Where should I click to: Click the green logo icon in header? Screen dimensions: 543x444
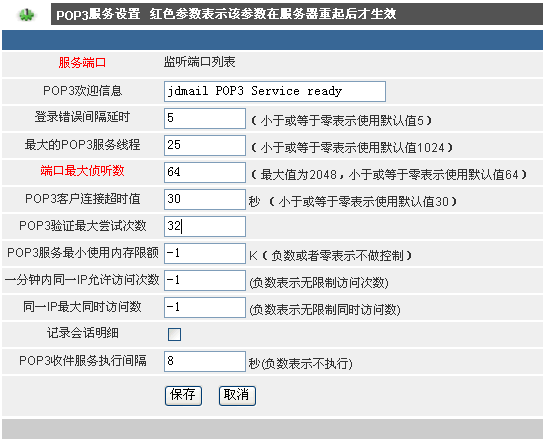pos(26,15)
